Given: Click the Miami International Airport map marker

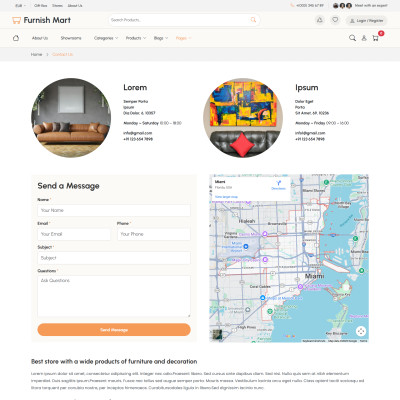Looking at the screenshot, I should (246, 246).
